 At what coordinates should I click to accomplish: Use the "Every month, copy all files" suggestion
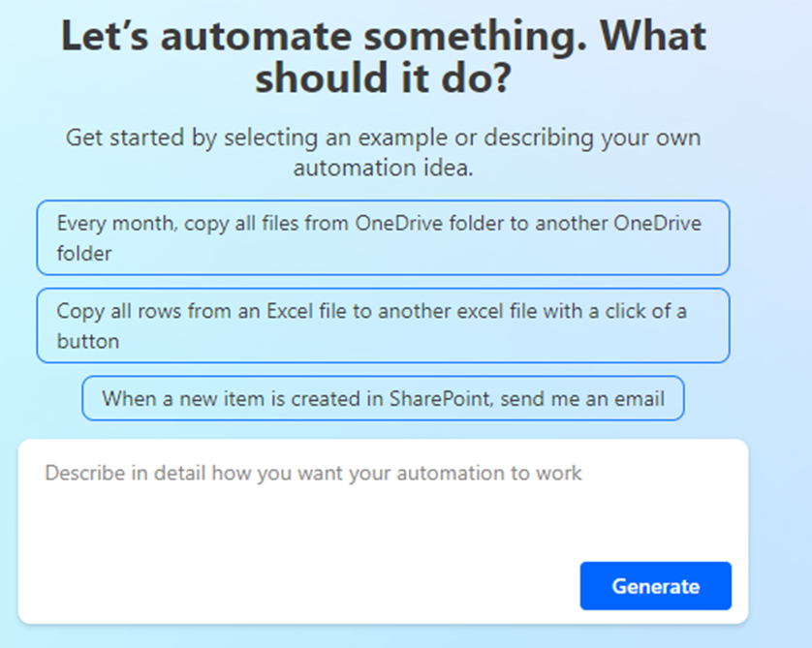click(383, 238)
